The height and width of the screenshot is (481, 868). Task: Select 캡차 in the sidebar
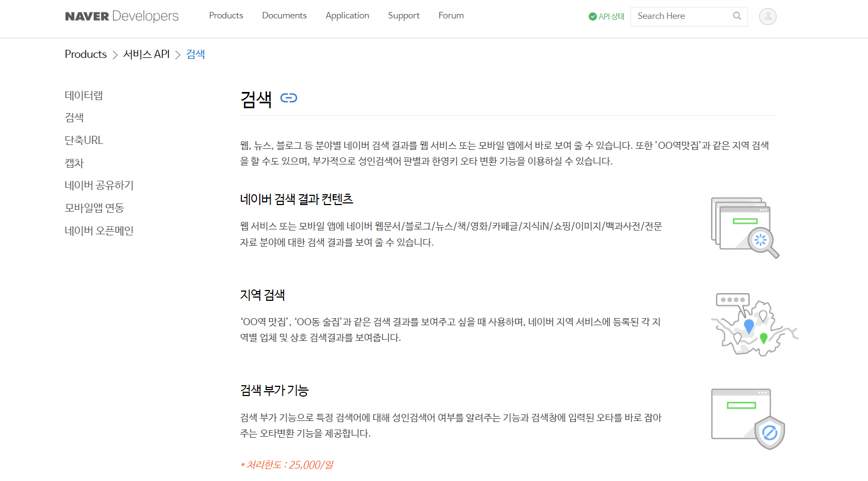click(x=74, y=163)
